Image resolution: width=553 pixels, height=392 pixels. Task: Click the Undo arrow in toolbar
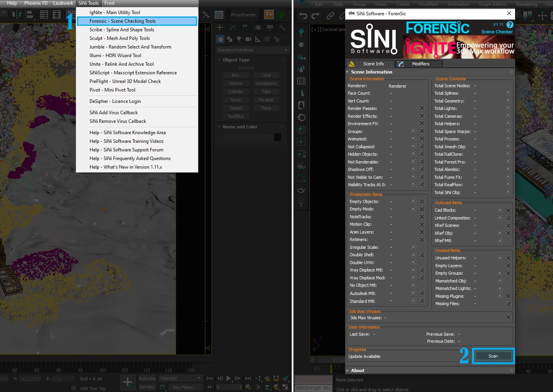pyautogui.click(x=303, y=16)
